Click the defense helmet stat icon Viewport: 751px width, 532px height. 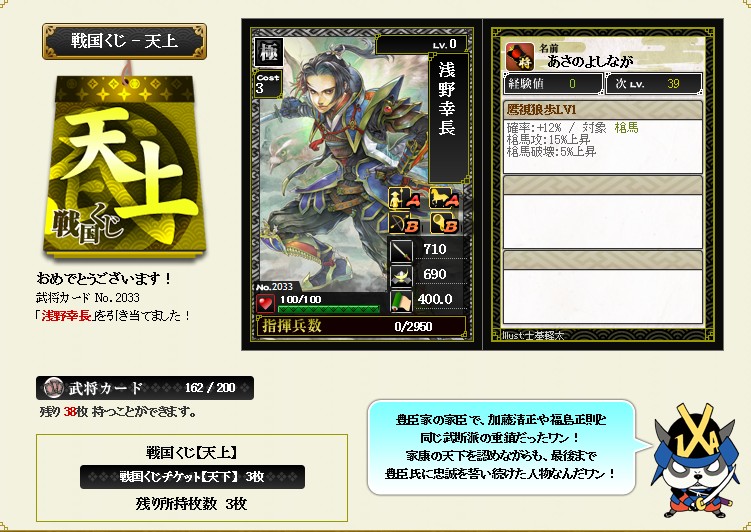pos(401,276)
